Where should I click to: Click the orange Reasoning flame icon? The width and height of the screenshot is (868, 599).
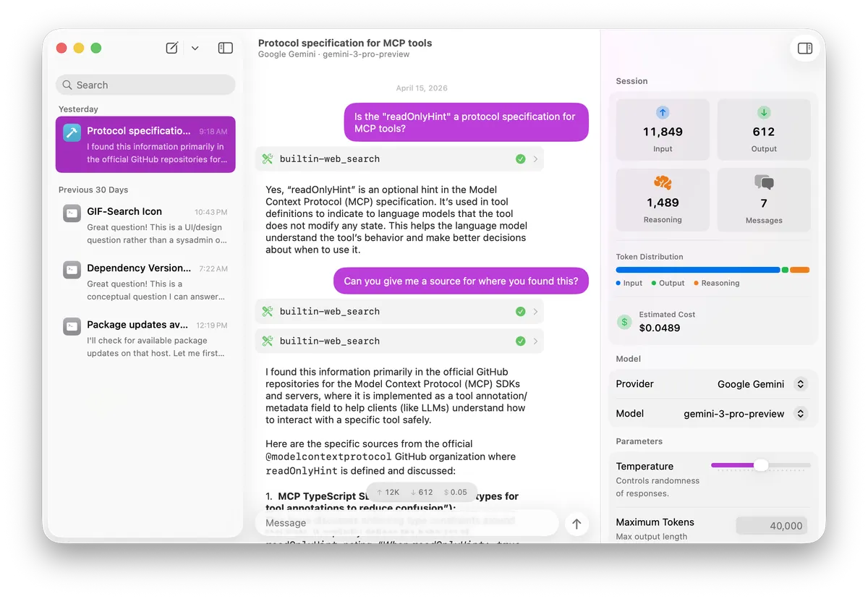click(663, 184)
